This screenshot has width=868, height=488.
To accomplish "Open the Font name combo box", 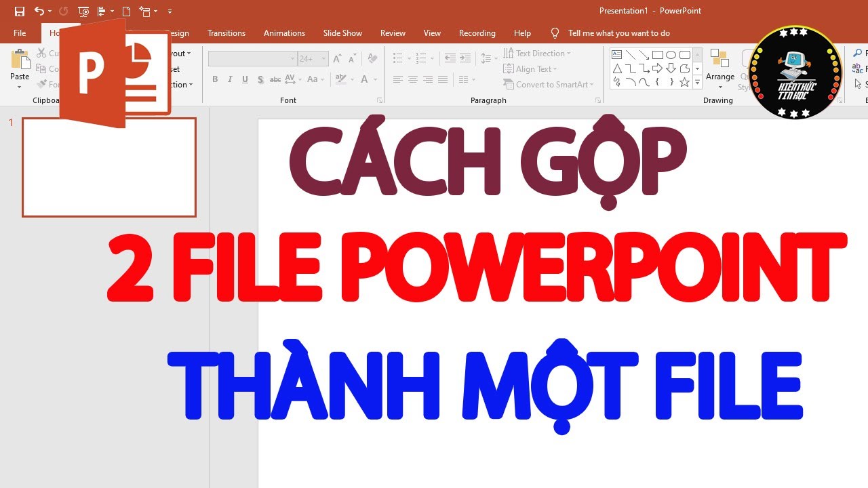I will pos(253,59).
